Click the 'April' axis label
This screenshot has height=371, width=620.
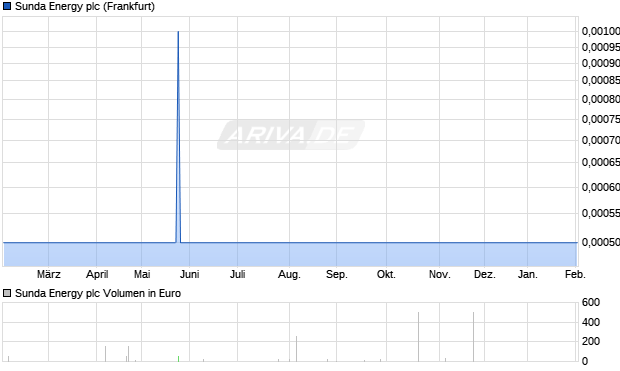pos(97,274)
